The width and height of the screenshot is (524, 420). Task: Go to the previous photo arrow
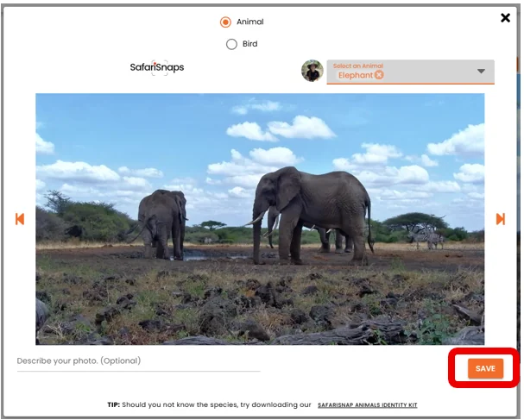20,219
